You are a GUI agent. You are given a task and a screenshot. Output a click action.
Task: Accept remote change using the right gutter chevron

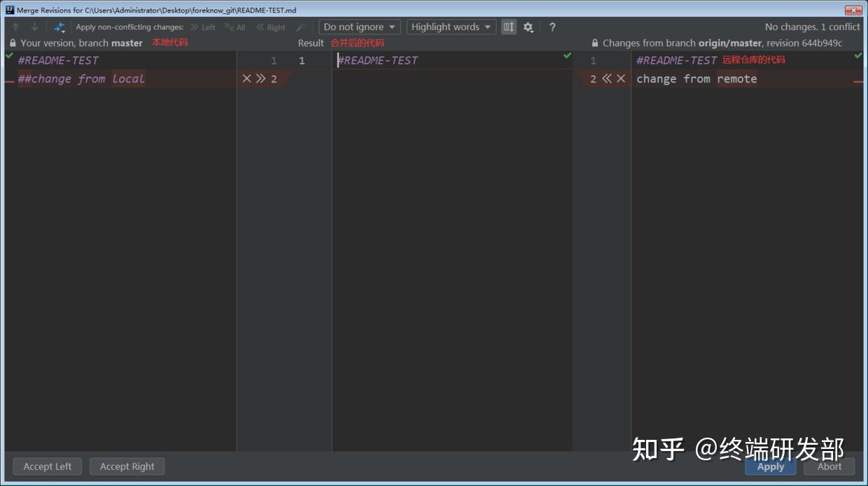(606, 78)
